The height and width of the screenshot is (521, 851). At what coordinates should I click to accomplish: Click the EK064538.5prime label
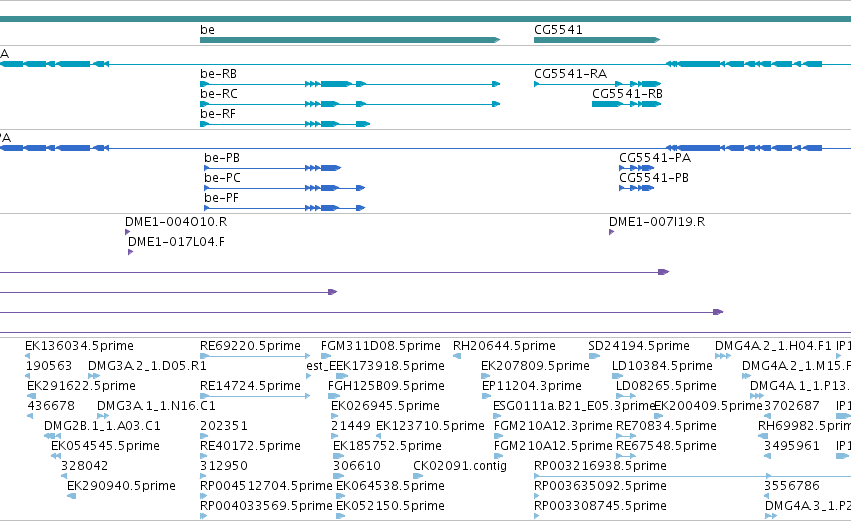click(x=390, y=487)
